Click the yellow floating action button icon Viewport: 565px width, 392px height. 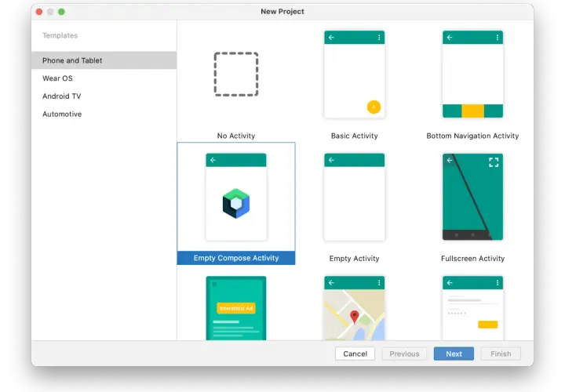(374, 107)
